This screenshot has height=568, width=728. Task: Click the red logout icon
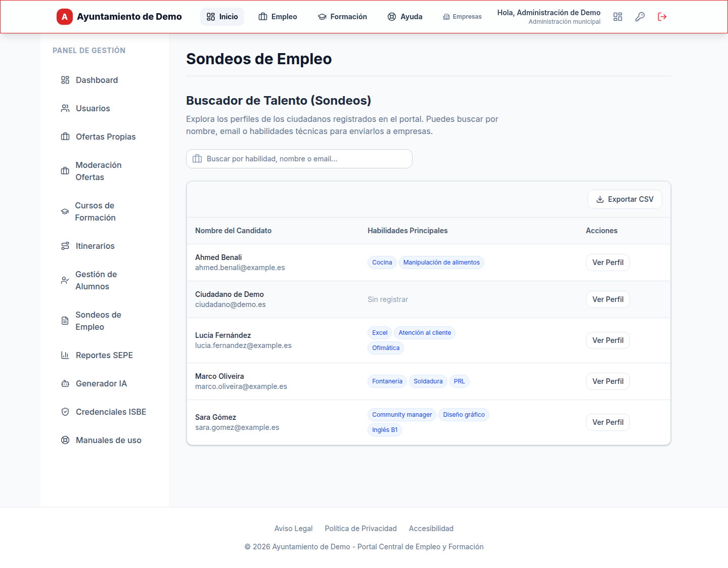tap(662, 17)
